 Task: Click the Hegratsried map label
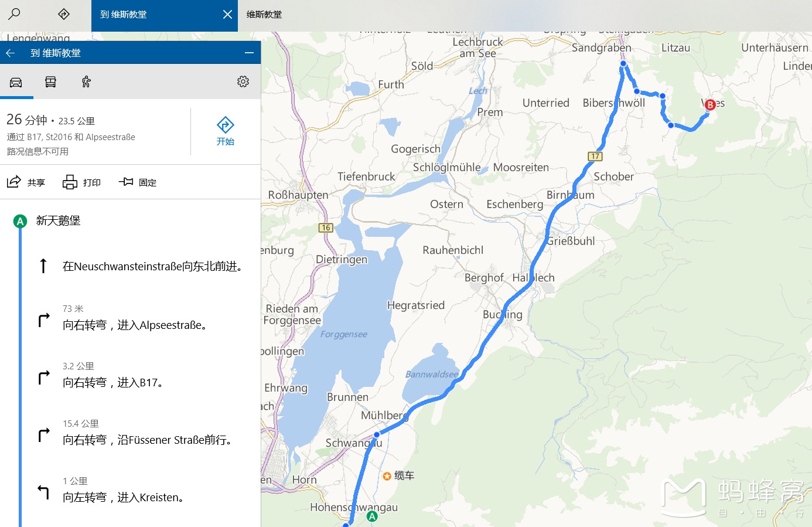(x=416, y=305)
